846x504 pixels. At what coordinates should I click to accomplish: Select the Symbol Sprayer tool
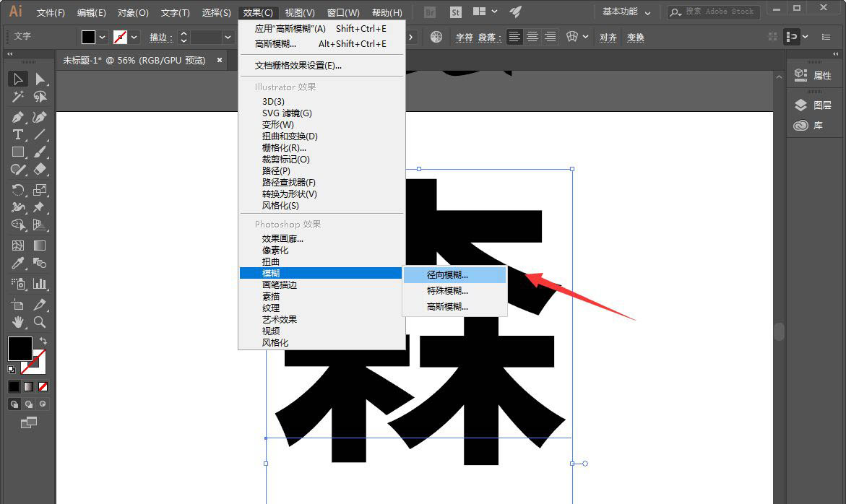pyautogui.click(x=18, y=284)
